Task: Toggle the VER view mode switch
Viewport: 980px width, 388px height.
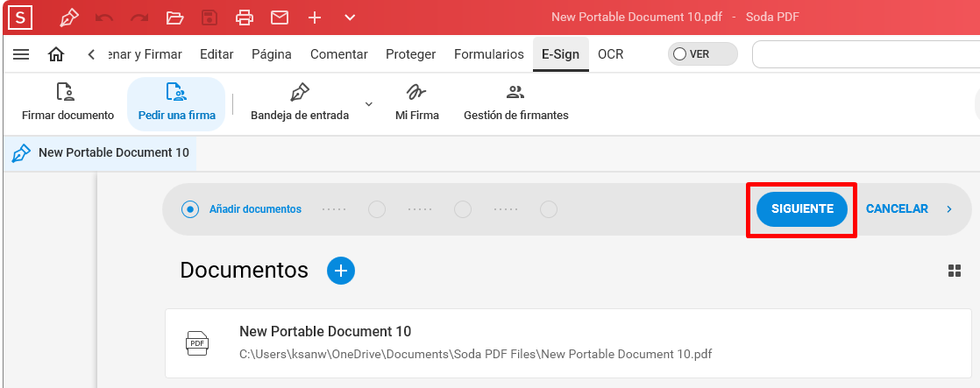Action: pos(702,54)
